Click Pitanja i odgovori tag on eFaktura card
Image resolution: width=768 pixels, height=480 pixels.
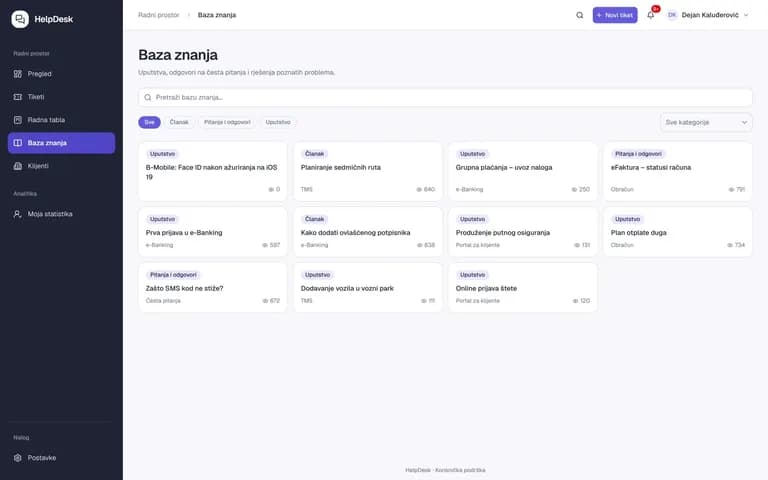coord(638,154)
